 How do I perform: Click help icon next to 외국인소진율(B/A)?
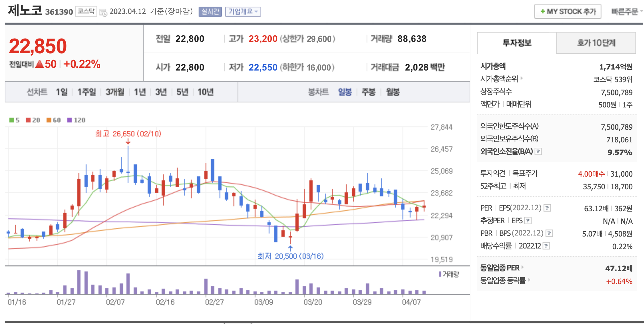tap(538, 152)
